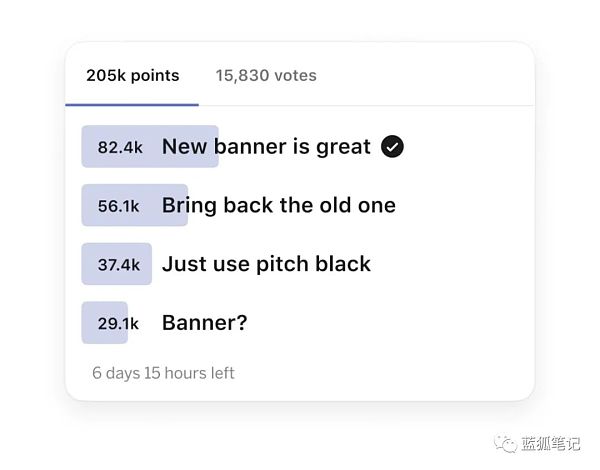This screenshot has height=470, width=600.
Task: Click the checkmark icon beside New banner is great
Action: (393, 147)
